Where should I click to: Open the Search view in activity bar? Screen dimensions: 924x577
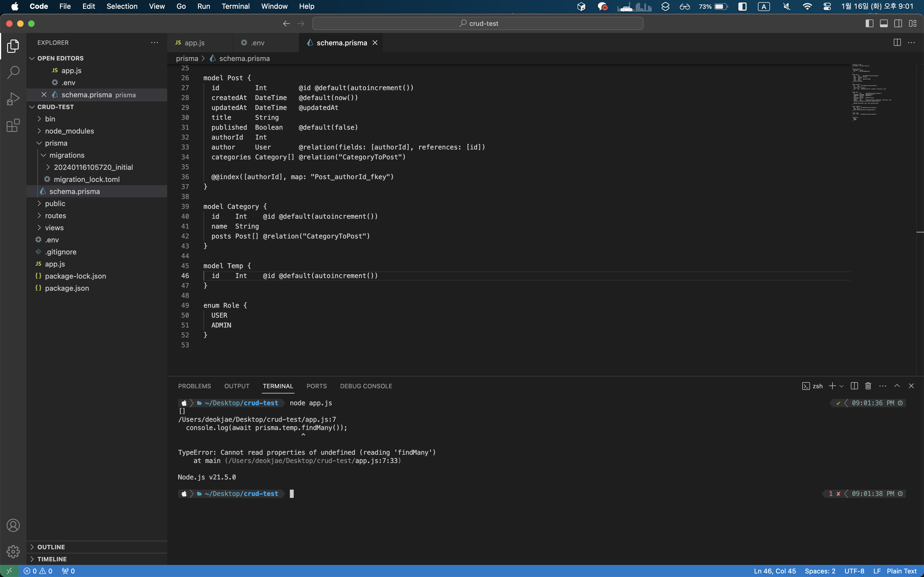[x=13, y=72]
